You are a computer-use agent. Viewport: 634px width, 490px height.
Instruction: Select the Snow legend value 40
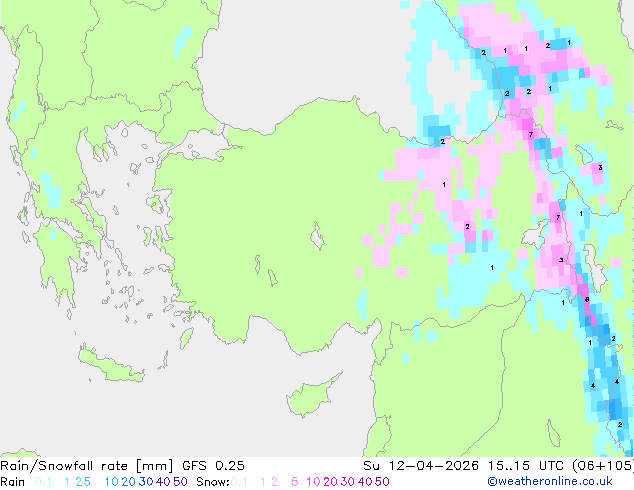pyautogui.click(x=365, y=482)
